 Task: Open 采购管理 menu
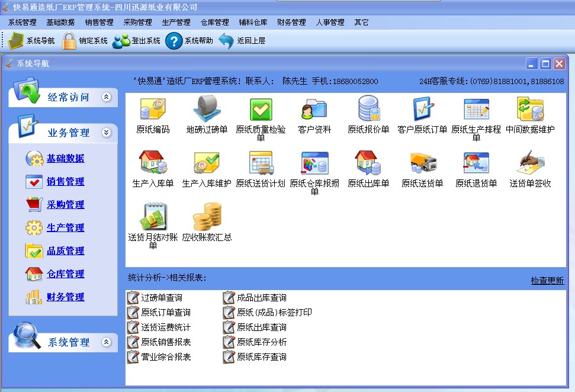pos(137,23)
